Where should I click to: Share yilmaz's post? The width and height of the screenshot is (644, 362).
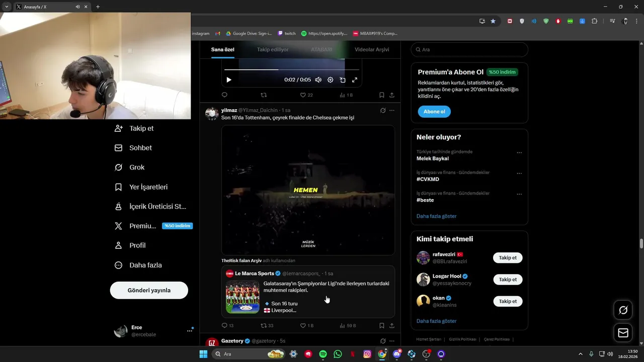coord(392,326)
